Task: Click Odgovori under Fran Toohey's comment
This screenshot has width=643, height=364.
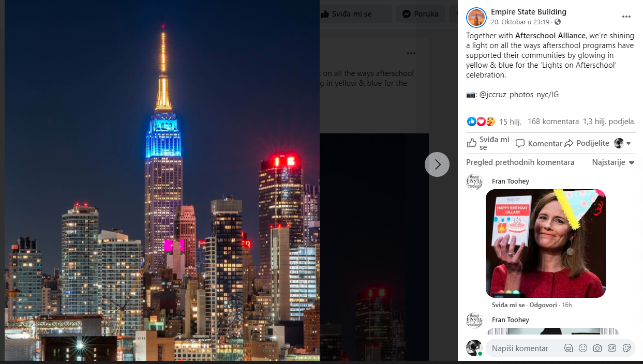Action: click(543, 305)
